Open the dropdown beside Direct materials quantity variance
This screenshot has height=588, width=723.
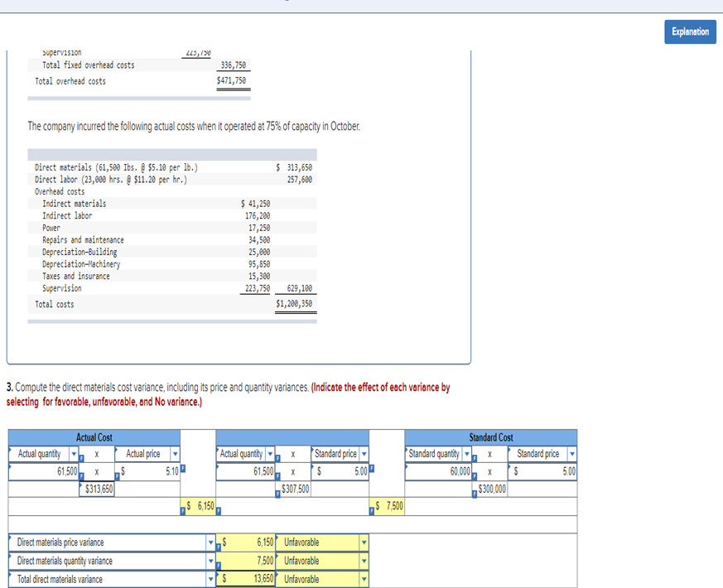(211, 561)
